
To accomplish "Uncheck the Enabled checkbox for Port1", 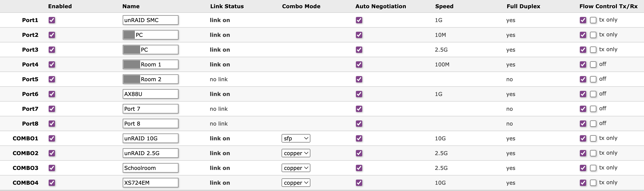I will (x=52, y=20).
